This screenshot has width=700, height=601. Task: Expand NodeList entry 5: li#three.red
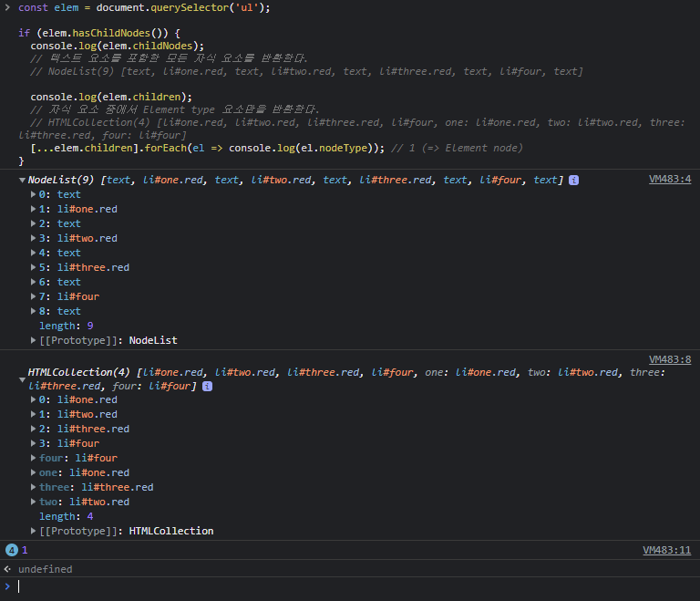click(x=33, y=267)
